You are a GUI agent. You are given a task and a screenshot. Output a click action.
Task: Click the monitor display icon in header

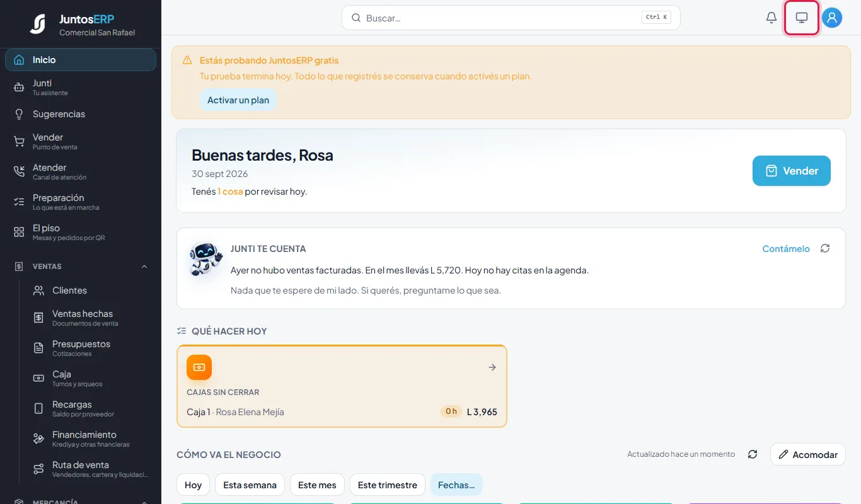[802, 18]
